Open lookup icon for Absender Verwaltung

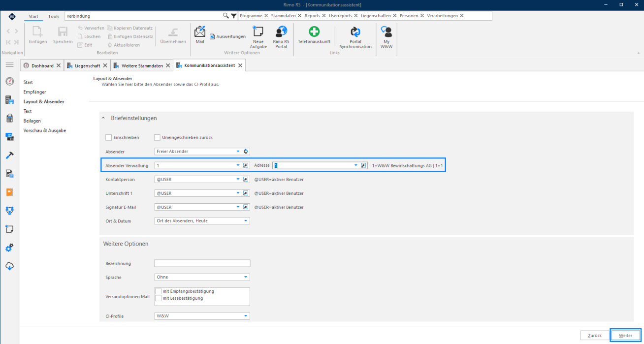(x=246, y=165)
